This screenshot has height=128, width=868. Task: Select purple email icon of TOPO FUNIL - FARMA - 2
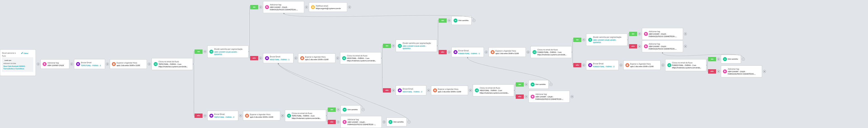[x=211, y=116]
